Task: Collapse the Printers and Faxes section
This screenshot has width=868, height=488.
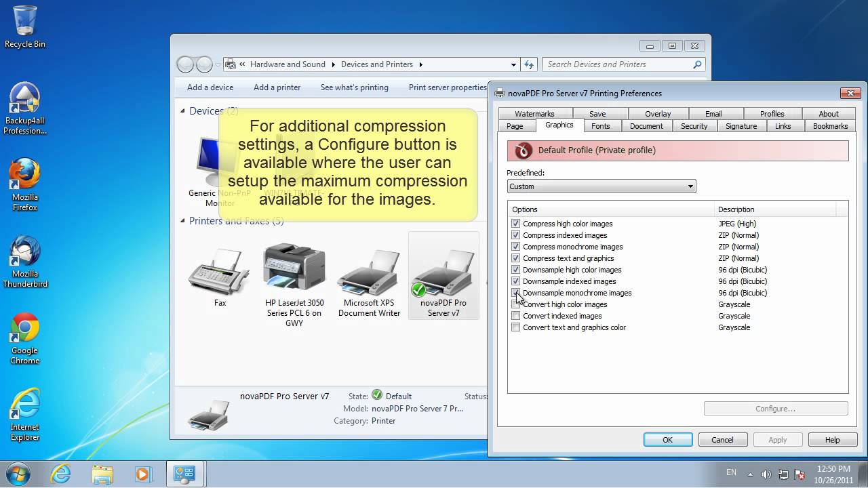Action: tap(182, 220)
